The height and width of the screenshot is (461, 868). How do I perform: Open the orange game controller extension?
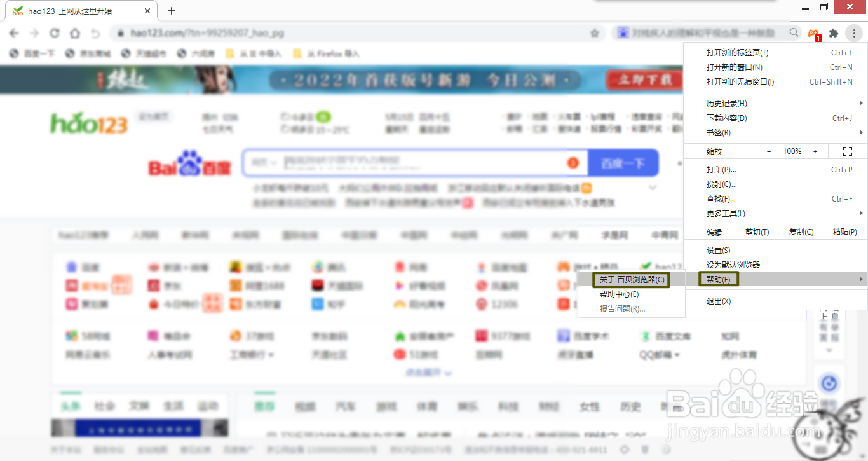(813, 33)
